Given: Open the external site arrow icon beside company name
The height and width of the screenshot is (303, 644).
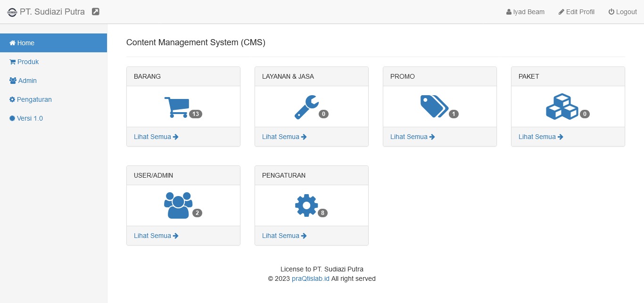Looking at the screenshot, I should tap(96, 12).
